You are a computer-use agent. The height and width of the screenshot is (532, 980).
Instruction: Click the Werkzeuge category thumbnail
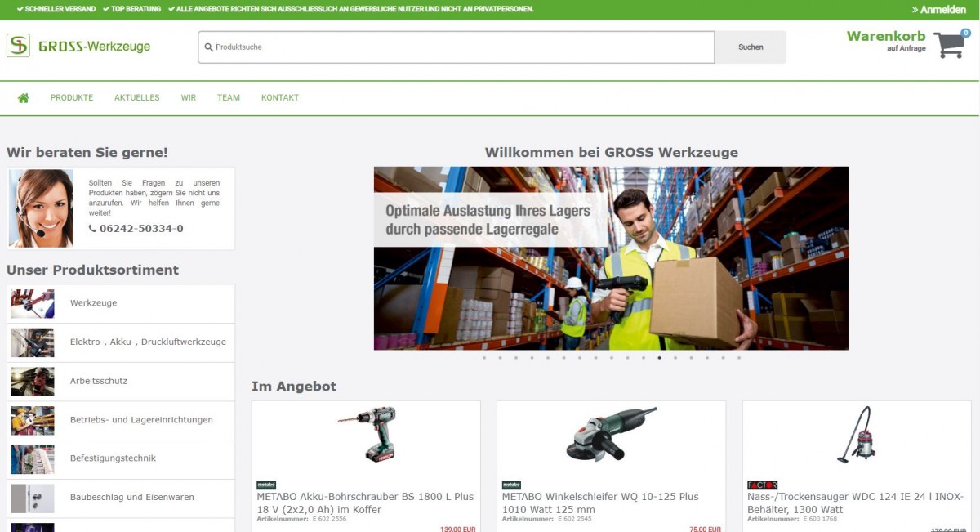[x=33, y=303]
